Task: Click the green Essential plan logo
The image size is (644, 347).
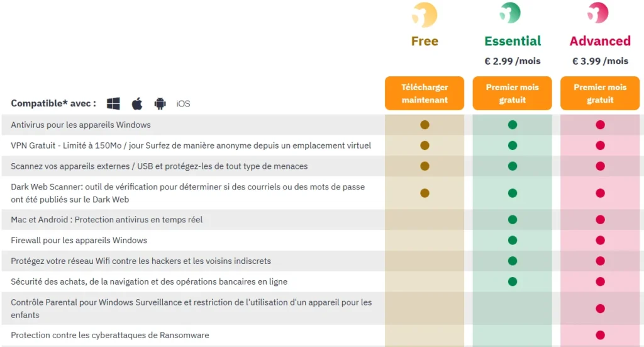Action: pyautogui.click(x=511, y=13)
